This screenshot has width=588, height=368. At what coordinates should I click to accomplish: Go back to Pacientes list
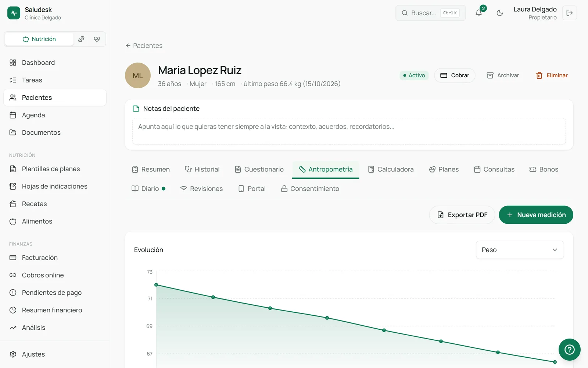(x=144, y=46)
